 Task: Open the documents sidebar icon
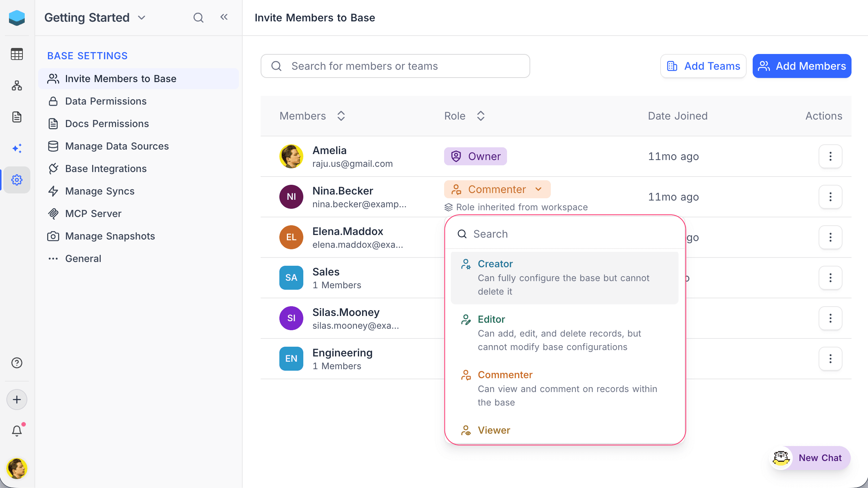tap(17, 117)
